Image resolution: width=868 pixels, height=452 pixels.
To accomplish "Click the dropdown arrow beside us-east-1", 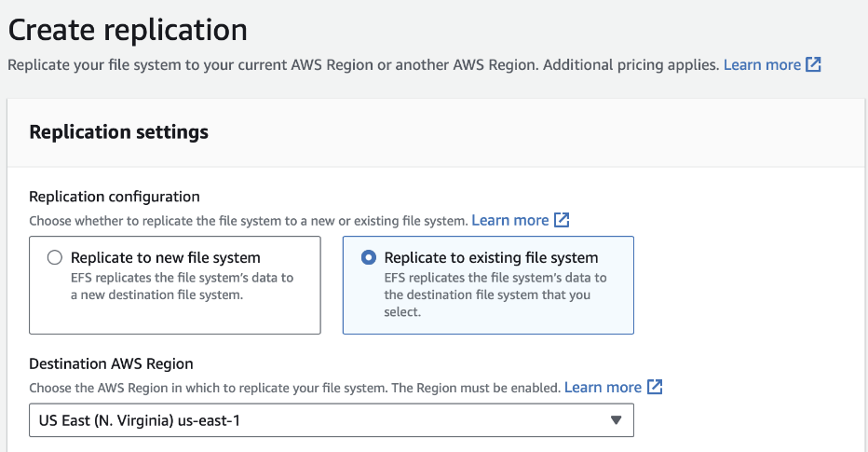I will [616, 420].
